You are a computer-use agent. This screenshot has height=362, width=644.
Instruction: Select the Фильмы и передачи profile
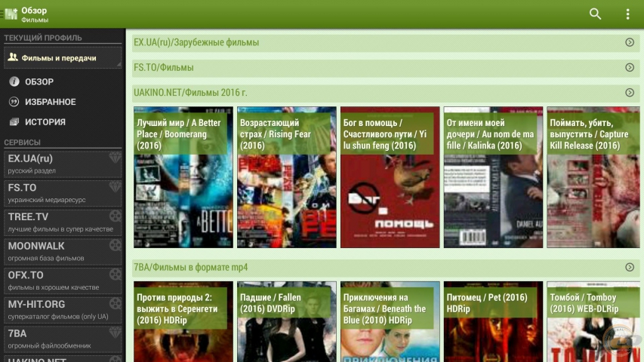pos(61,57)
